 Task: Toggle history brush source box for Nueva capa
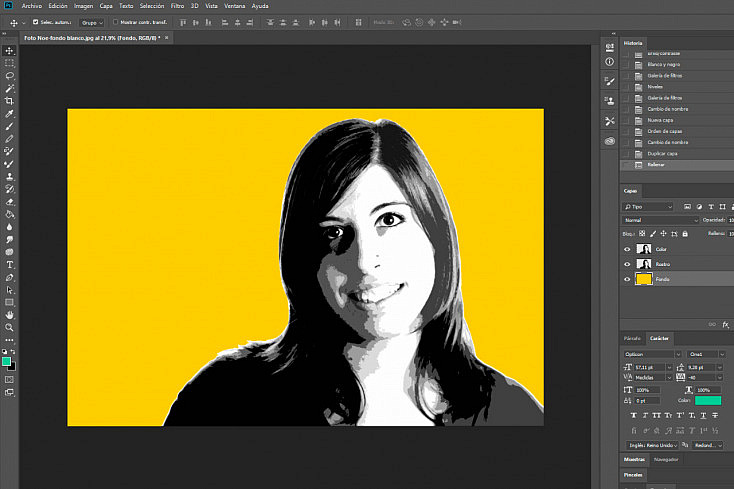(x=626, y=120)
